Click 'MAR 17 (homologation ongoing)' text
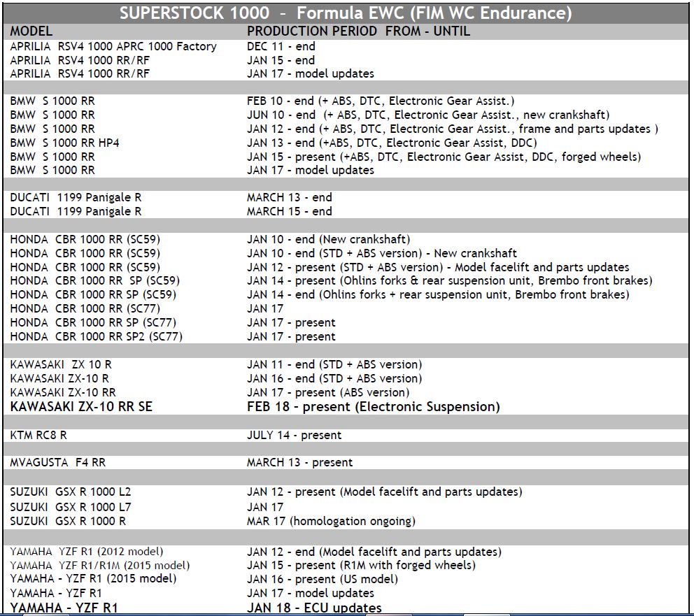Image resolution: width=694 pixels, height=616 pixels. click(330, 521)
